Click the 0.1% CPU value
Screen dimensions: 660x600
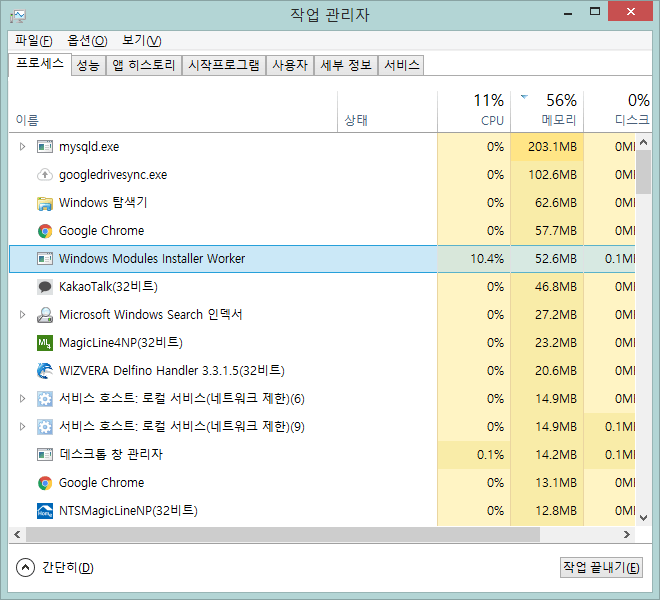tap(490, 455)
